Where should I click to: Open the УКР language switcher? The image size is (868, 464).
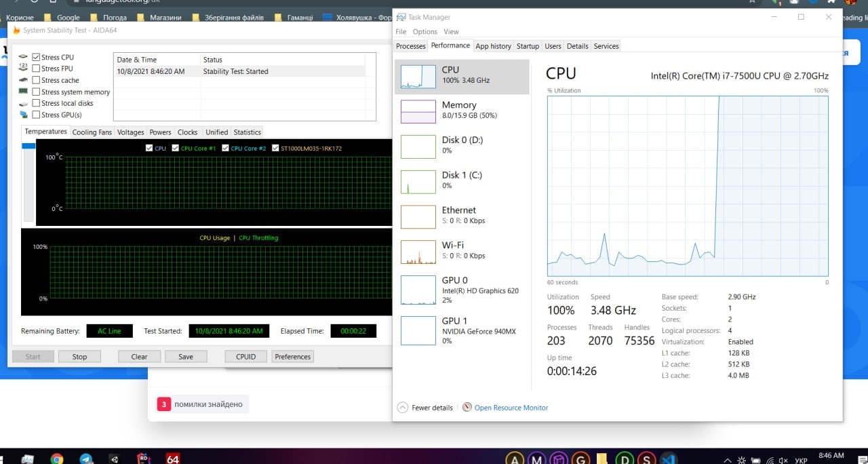[800, 460]
